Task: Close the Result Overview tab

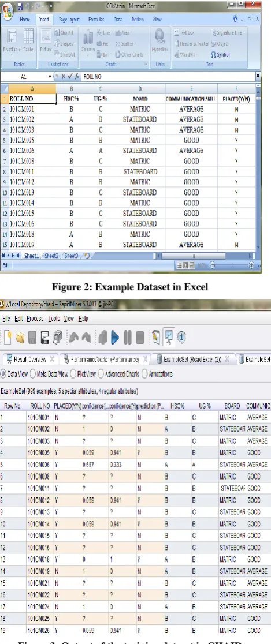Action: (52, 360)
